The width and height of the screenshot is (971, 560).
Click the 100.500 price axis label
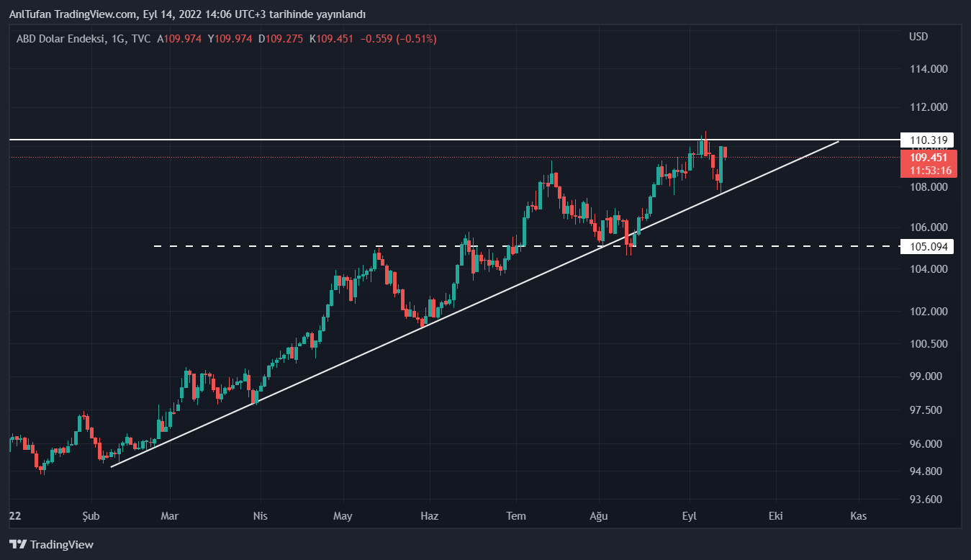pyautogui.click(x=929, y=344)
